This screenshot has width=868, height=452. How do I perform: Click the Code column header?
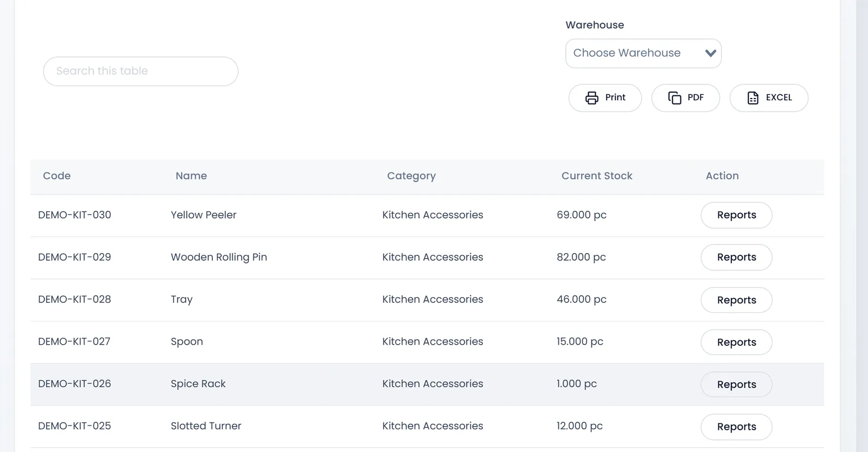click(57, 176)
